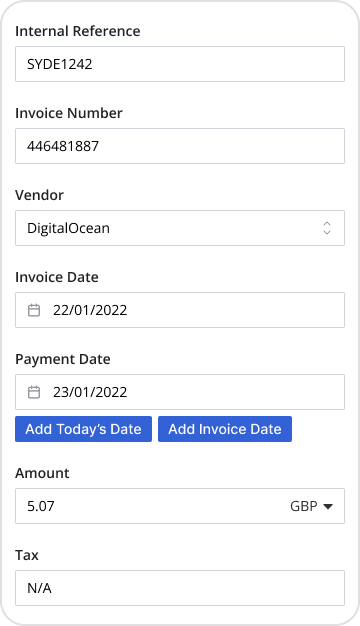Open the GBP currency selector
The height and width of the screenshot is (626, 360).
pyautogui.click(x=311, y=506)
